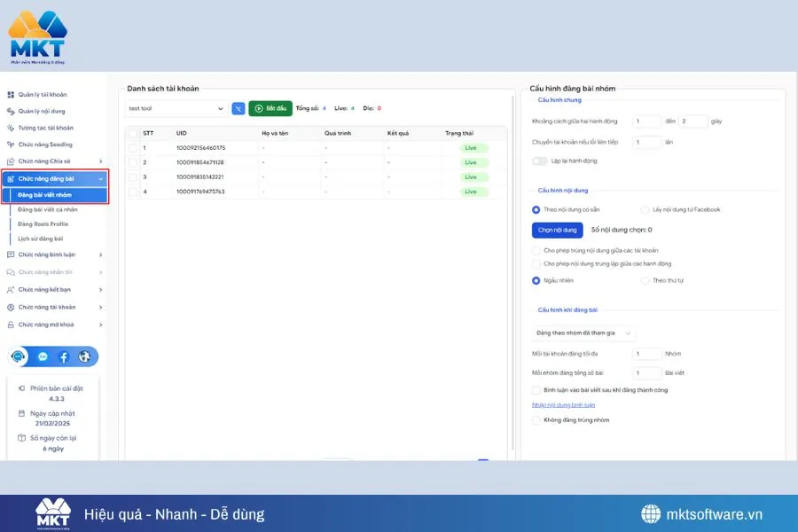Click the Chức năng Seeding sprout icon
This screenshot has width=798, height=532.
(x=11, y=145)
